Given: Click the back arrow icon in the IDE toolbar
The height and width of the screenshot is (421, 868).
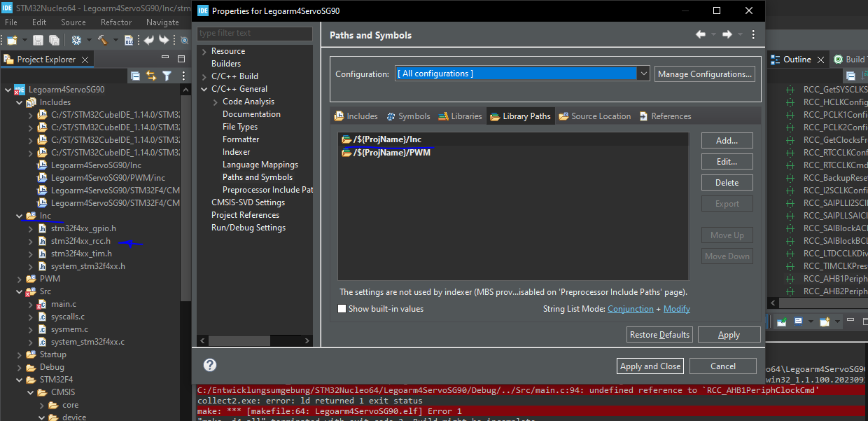Looking at the screenshot, I should tap(148, 40).
